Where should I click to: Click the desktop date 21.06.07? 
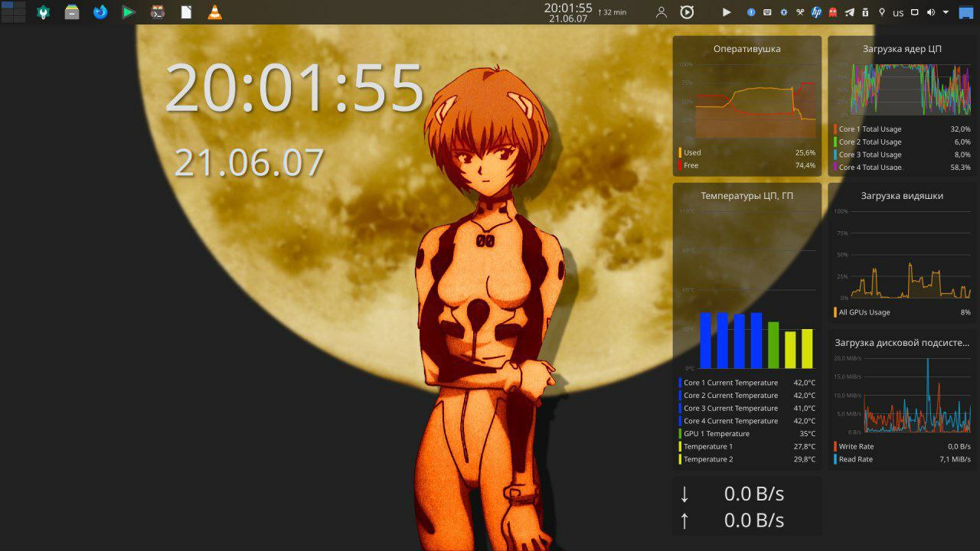point(249,162)
